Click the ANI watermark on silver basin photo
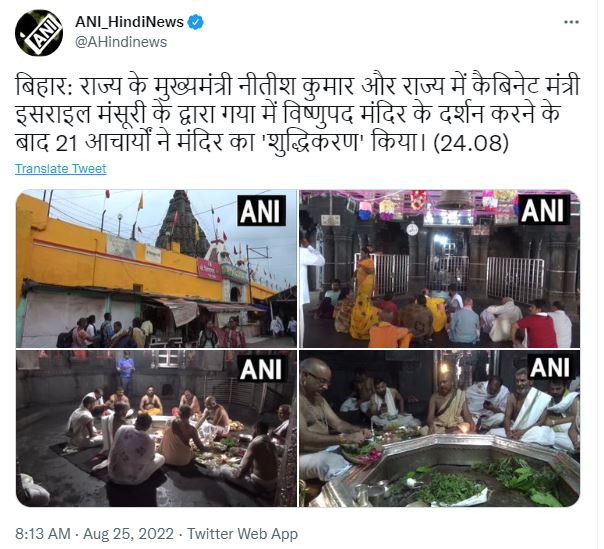 549,366
